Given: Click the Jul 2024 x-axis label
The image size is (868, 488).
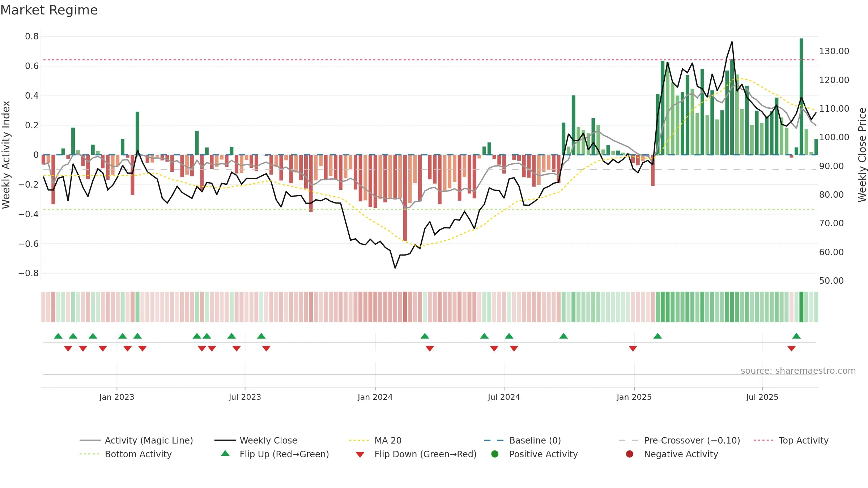Looking at the screenshot, I should coord(504,397).
